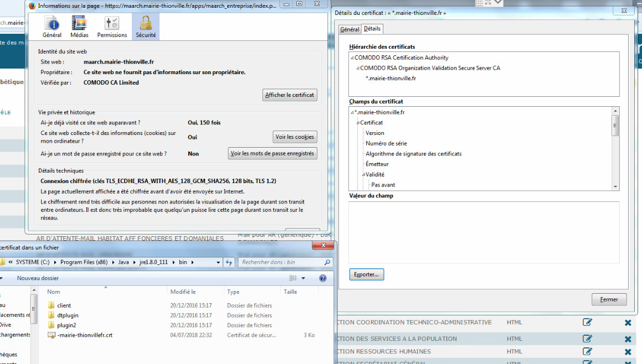Click the Afficher le certificat button
The image size is (642, 364).
290,95
